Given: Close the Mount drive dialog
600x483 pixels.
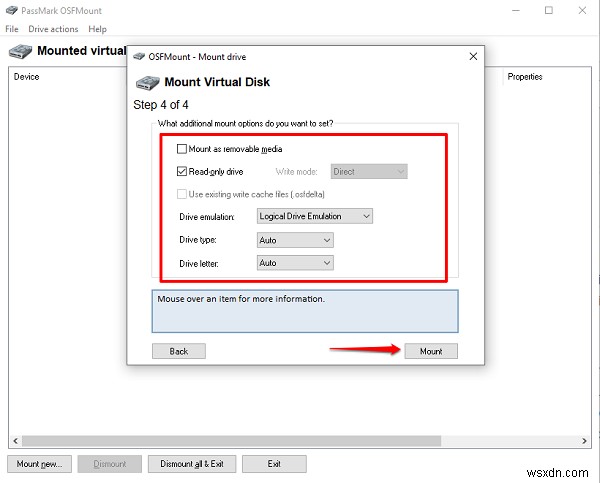Looking at the screenshot, I should click(473, 57).
